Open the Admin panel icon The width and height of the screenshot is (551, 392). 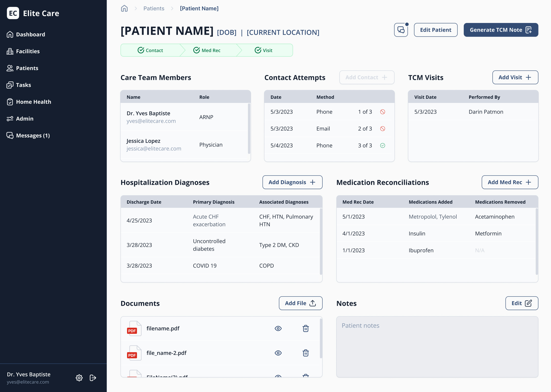10,118
